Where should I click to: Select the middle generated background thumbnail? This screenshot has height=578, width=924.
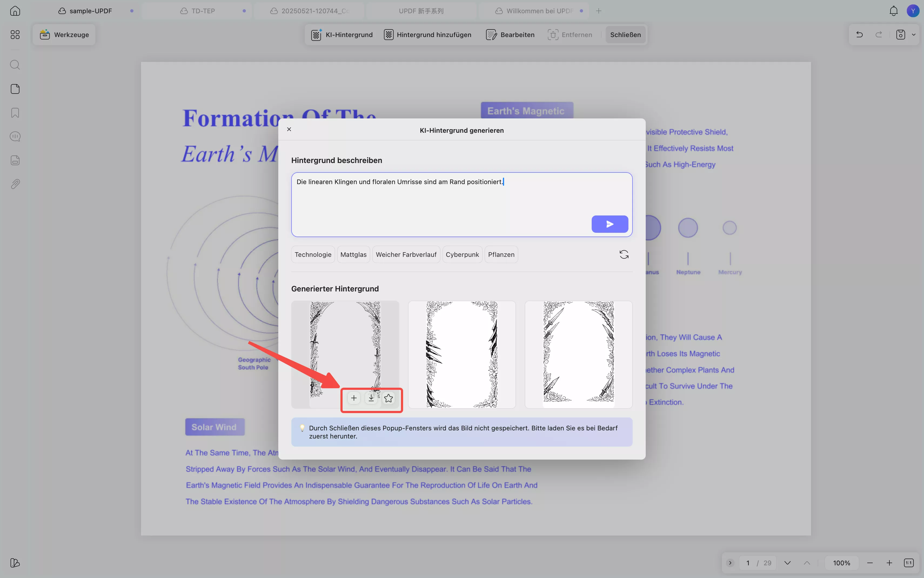(x=461, y=354)
